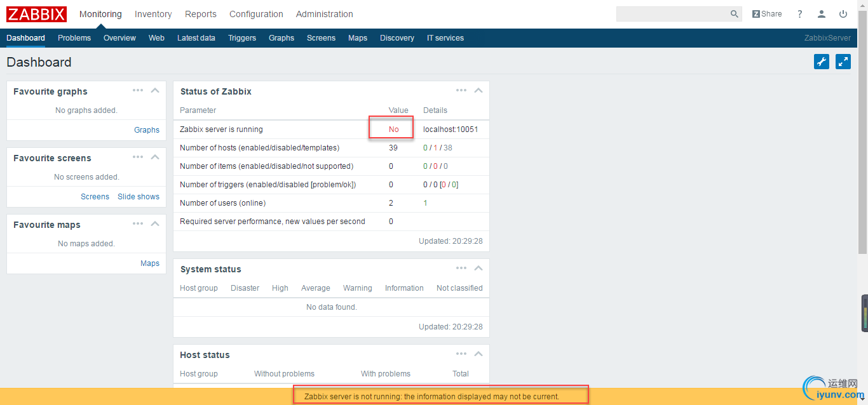The image size is (868, 405).
Task: Go to the Problems submenu tab
Action: pyautogui.click(x=74, y=38)
